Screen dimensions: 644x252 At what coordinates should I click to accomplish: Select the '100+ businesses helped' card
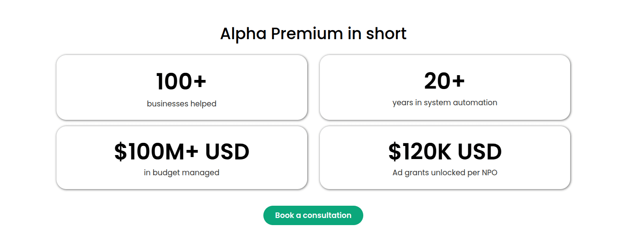pos(182,87)
